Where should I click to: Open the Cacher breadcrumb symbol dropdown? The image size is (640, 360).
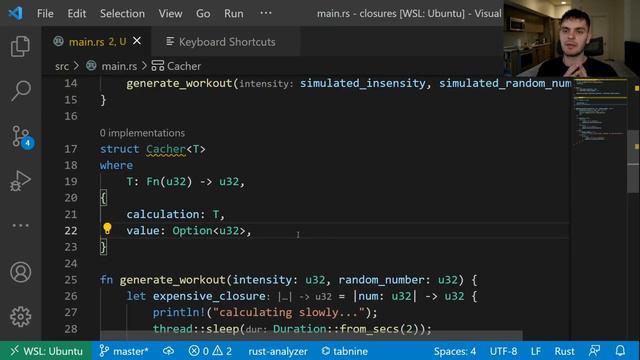184,66
